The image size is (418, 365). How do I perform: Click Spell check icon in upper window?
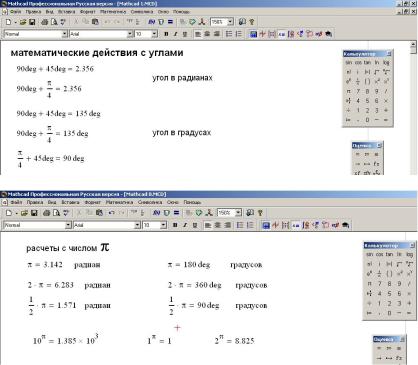(x=63, y=22)
